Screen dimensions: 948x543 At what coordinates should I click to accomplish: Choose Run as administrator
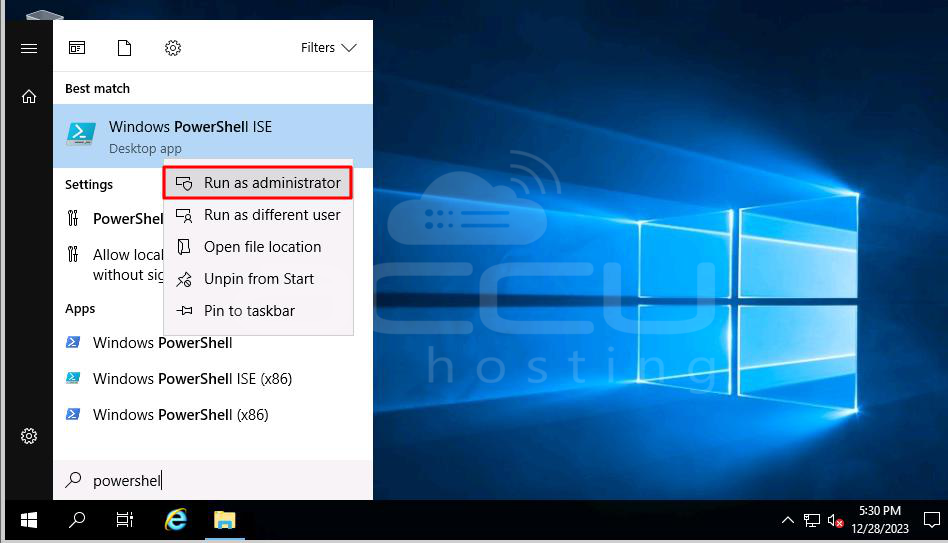click(258, 183)
